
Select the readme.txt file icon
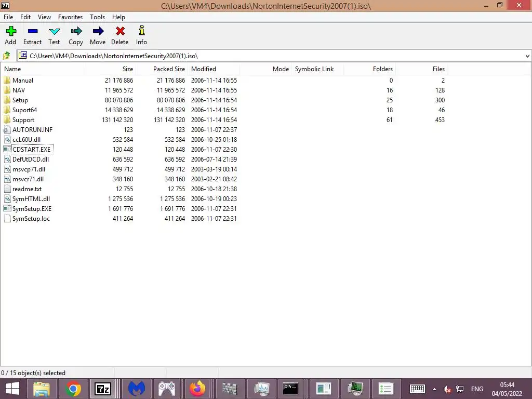pos(7,189)
